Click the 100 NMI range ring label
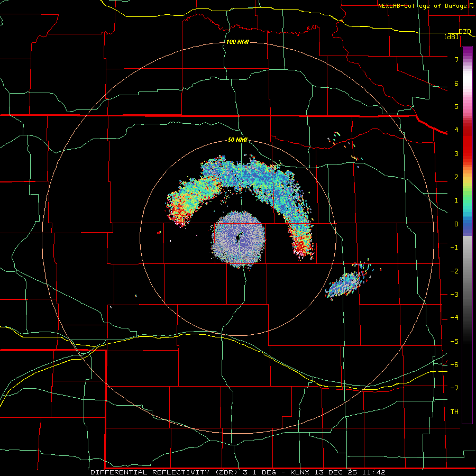Viewport: 476px width, 476px height. [x=237, y=42]
